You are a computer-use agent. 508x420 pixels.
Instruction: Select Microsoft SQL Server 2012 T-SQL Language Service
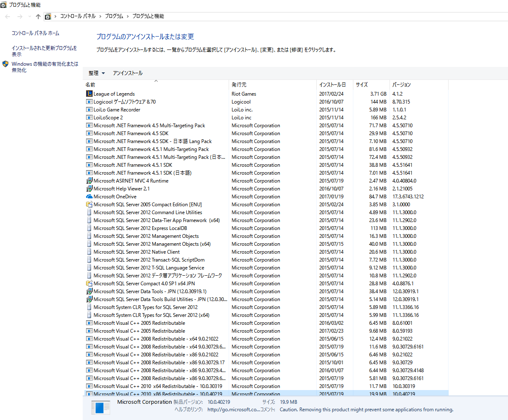[266, 267]
